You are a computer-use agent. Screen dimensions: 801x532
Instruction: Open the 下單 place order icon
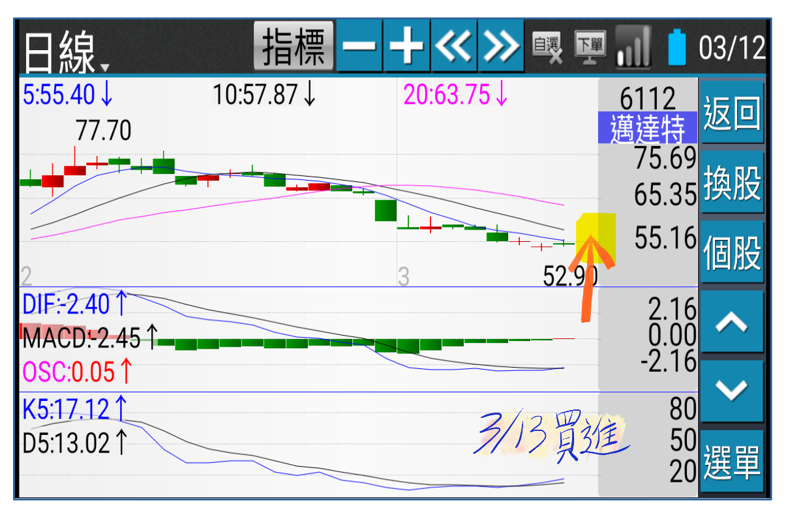[x=590, y=47]
